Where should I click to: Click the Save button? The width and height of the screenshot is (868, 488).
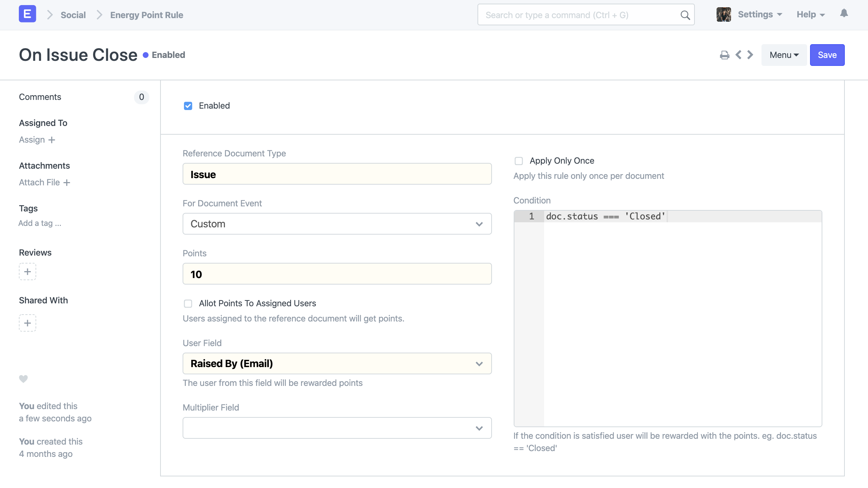[827, 55]
